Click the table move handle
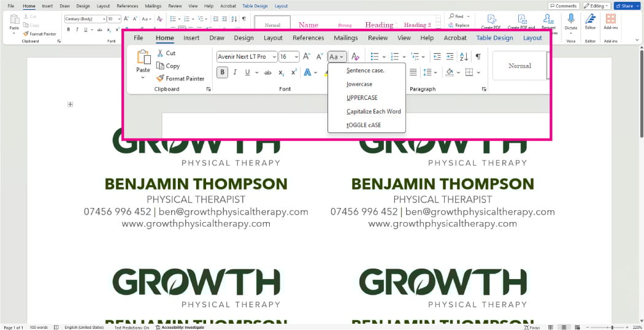Viewport: 644px width, 330px height. [x=71, y=104]
